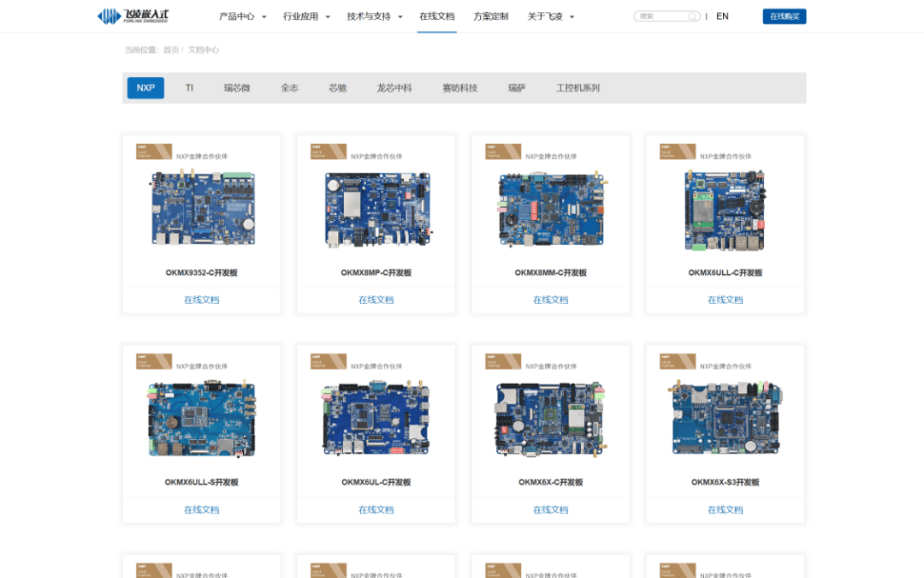Switch to the 芯驰 tab

tap(338, 88)
